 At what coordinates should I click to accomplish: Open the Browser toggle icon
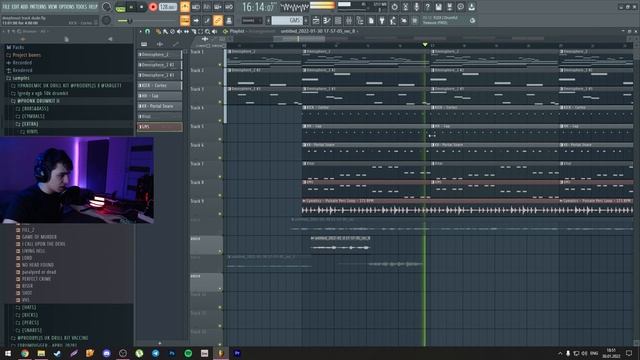(x=360, y=20)
